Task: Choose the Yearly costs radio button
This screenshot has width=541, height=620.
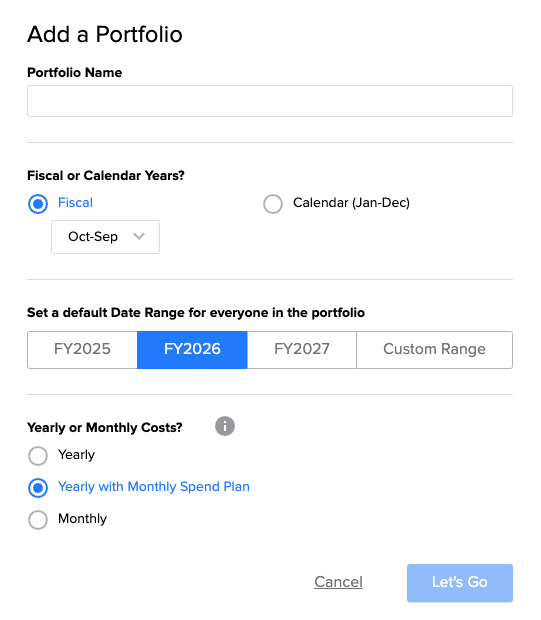Action: [38, 456]
